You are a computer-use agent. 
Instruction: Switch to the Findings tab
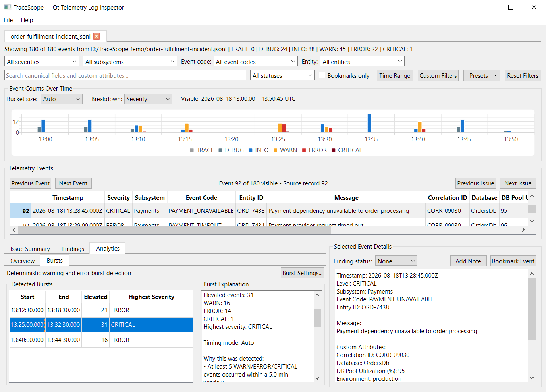(x=73, y=249)
